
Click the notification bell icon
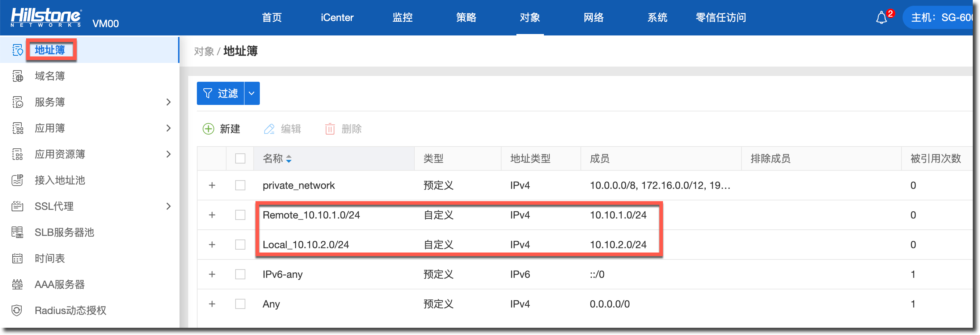pyautogui.click(x=881, y=17)
